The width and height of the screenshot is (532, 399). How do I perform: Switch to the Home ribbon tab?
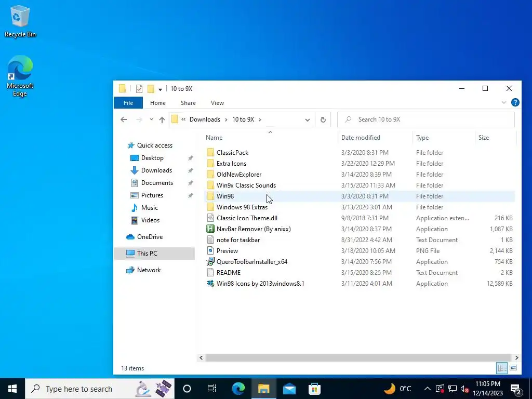(x=158, y=103)
